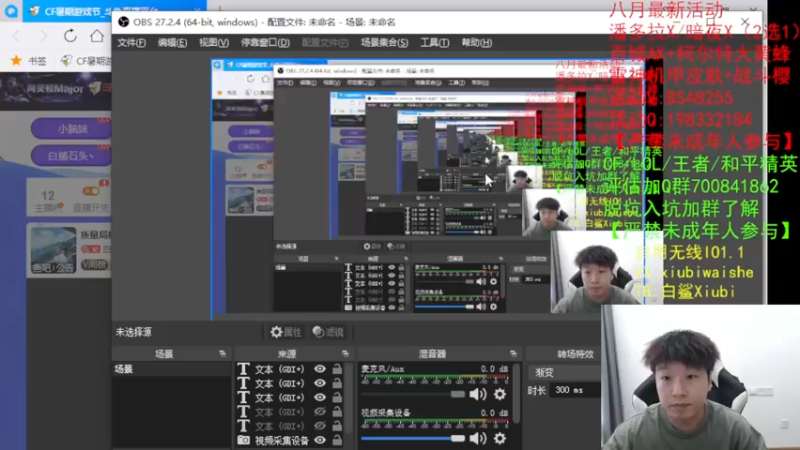800x450 pixels.
Task: Open the 视频采集设备 mixer settings gear
Action: 499,438
